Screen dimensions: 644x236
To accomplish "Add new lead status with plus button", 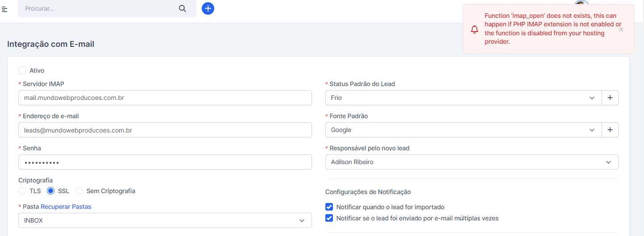I will 610,98.
